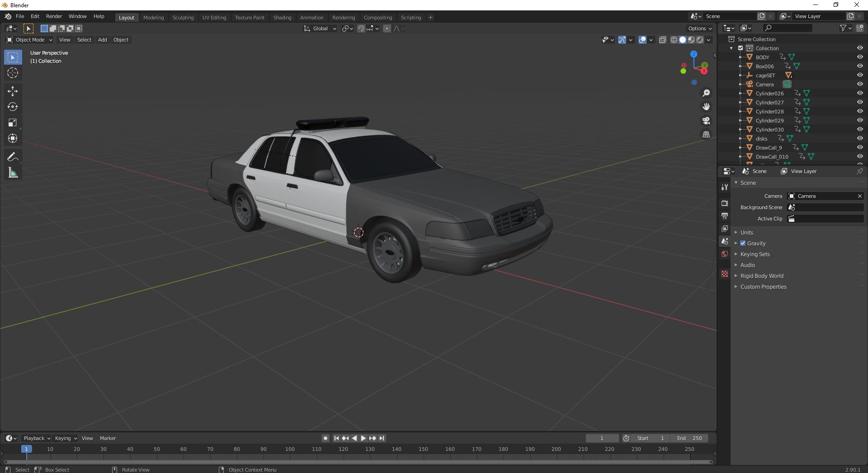Activate the Scale tool

pyautogui.click(x=13, y=123)
